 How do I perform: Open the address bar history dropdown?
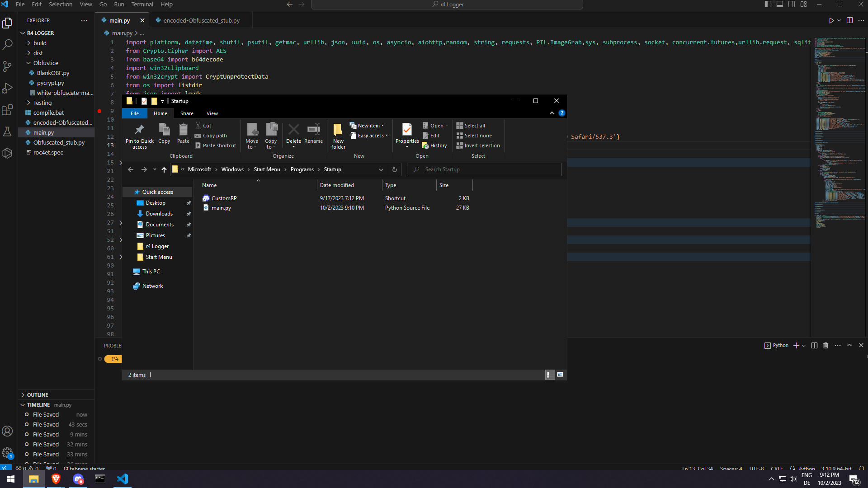coord(381,169)
